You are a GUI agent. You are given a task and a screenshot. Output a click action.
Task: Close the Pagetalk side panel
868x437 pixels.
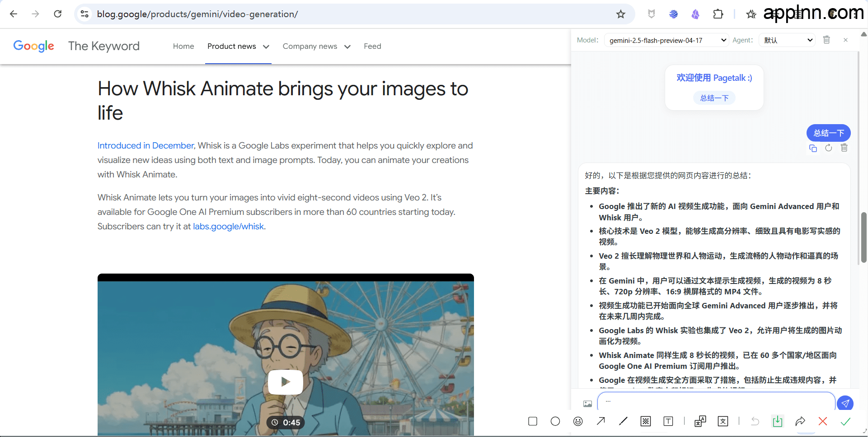[x=845, y=40]
